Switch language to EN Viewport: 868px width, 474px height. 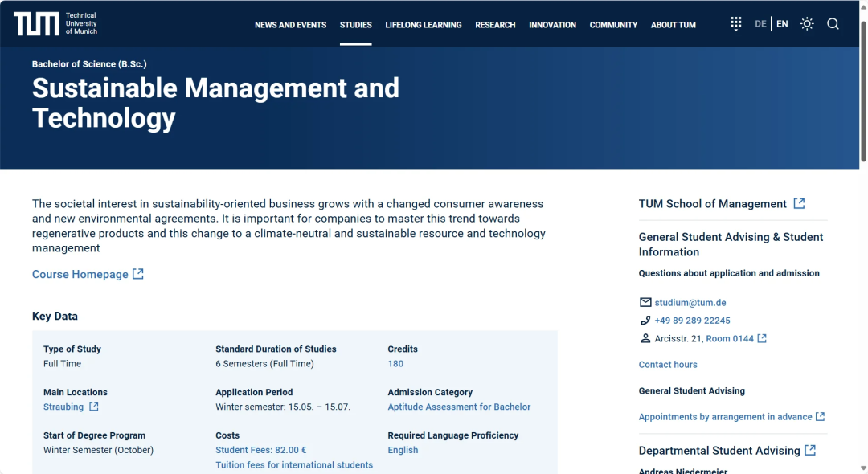coord(782,24)
